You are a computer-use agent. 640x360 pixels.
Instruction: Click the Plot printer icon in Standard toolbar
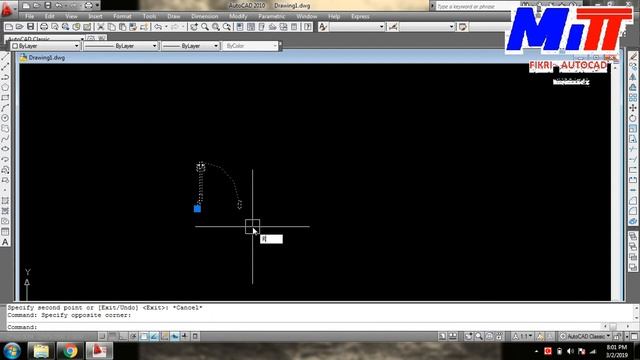pyautogui.click(x=44, y=27)
